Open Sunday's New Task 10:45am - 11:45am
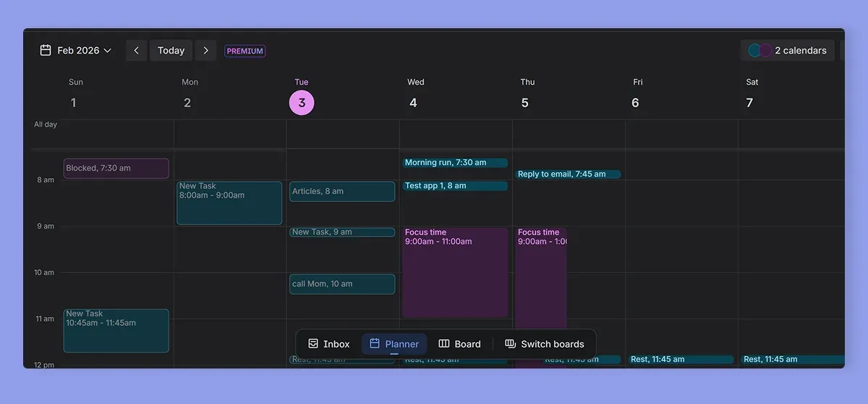The height and width of the screenshot is (404, 868). click(116, 331)
